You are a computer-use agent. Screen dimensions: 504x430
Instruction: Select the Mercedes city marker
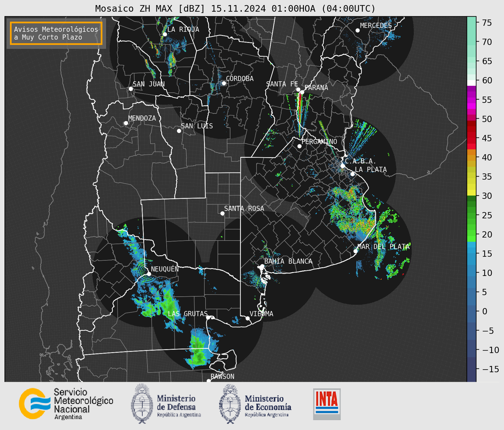(357, 31)
